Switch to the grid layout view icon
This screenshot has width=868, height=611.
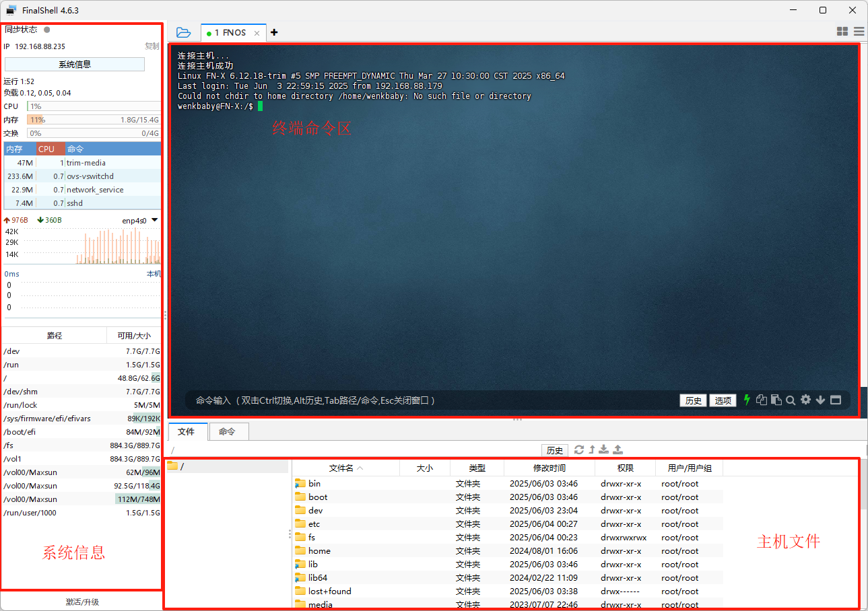coord(842,32)
